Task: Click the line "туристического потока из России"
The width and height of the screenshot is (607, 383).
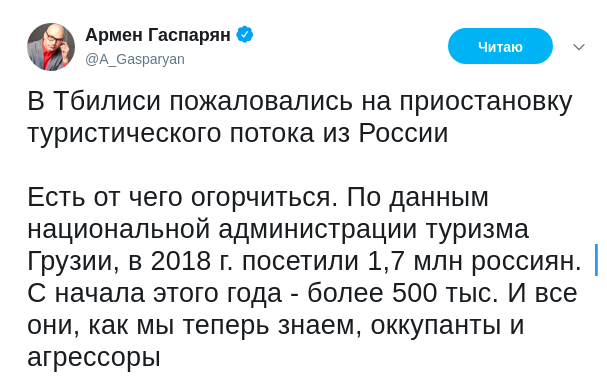Action: pyautogui.click(x=237, y=134)
